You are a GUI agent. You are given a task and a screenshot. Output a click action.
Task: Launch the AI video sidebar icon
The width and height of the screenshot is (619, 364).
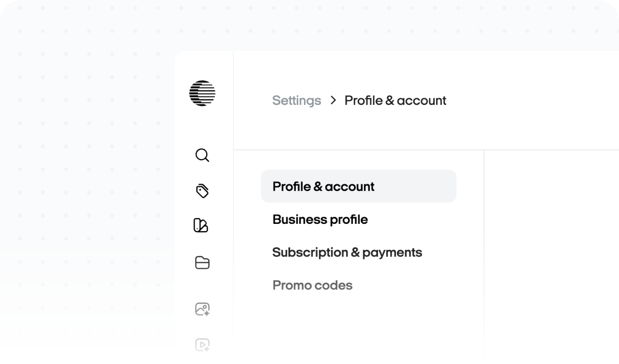(202, 345)
